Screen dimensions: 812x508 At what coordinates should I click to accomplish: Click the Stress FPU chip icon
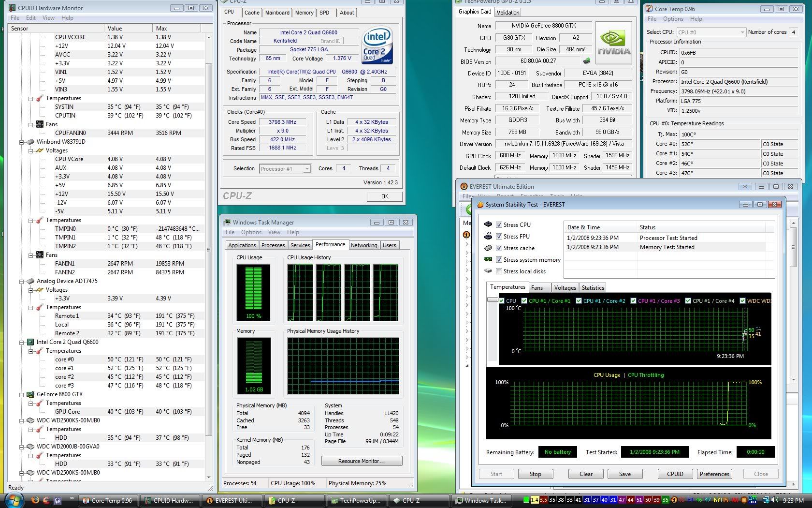(488, 236)
